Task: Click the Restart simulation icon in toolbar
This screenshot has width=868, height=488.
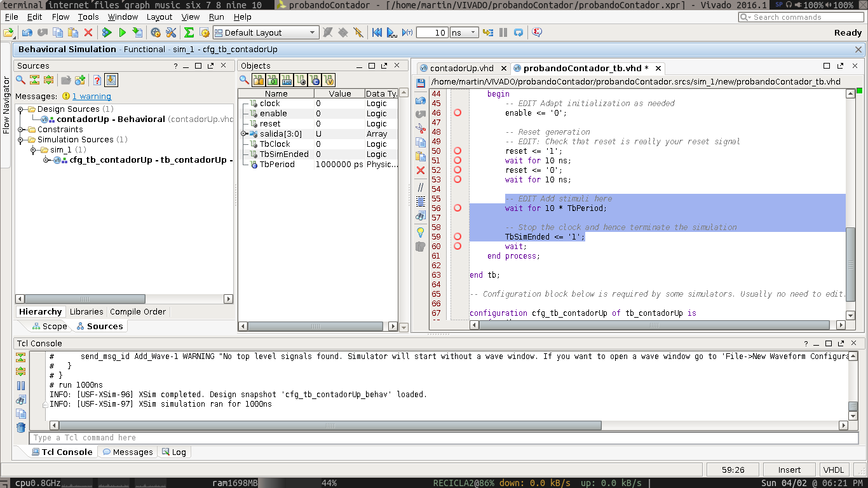Action: tap(377, 32)
